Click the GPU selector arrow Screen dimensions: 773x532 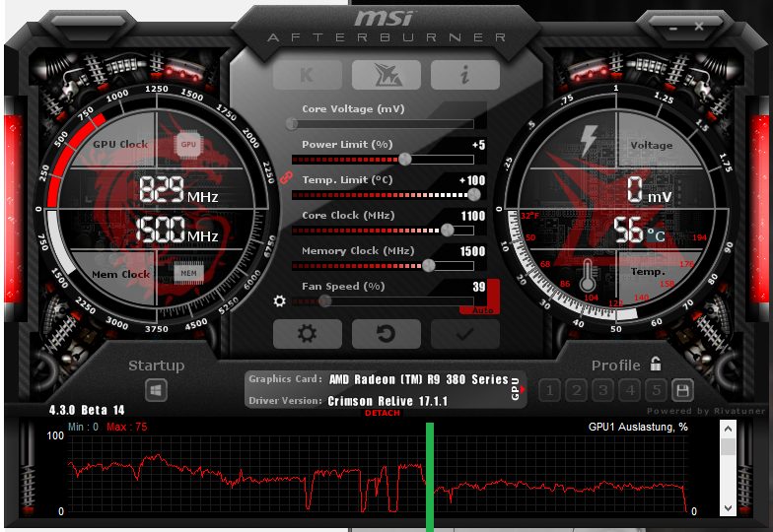(x=523, y=390)
